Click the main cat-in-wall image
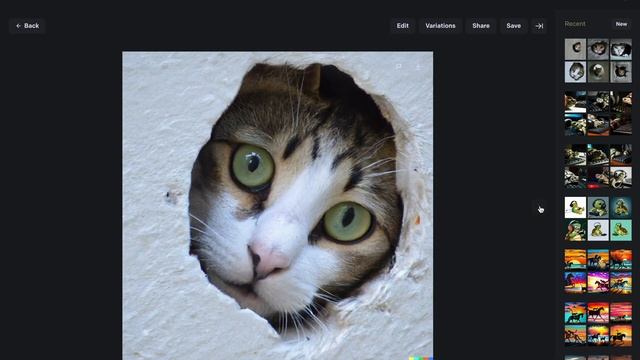Viewport: 640px width, 360px height. click(x=278, y=205)
